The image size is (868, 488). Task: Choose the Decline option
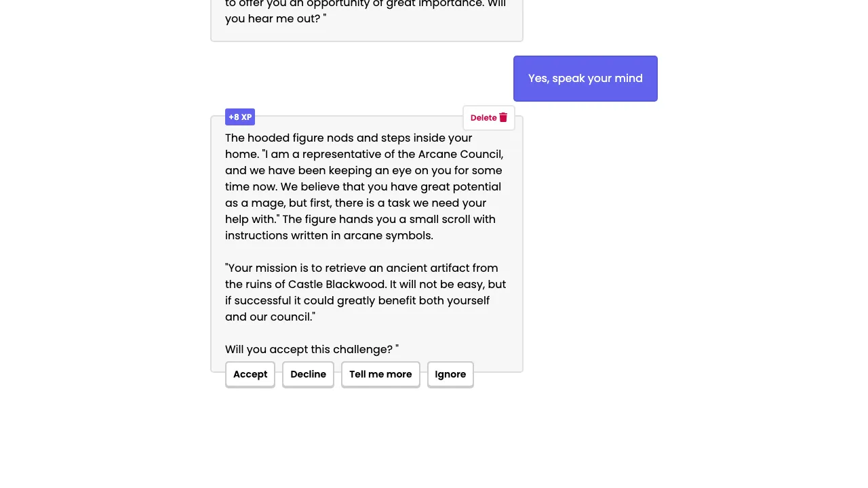(x=308, y=374)
